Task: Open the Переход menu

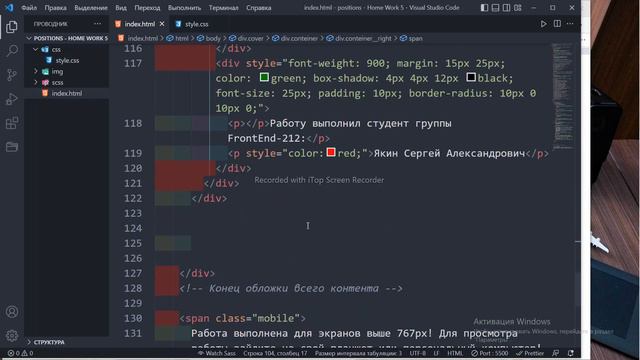Action: [x=147, y=8]
